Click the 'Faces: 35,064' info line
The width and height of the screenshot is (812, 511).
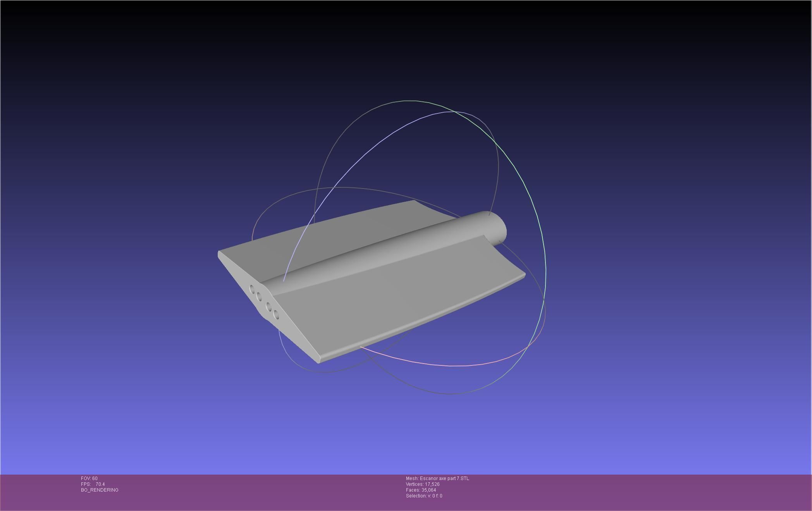421,490
